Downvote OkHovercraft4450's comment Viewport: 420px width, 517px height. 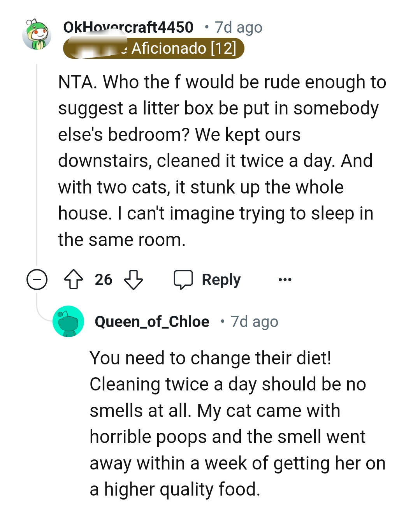(x=133, y=280)
